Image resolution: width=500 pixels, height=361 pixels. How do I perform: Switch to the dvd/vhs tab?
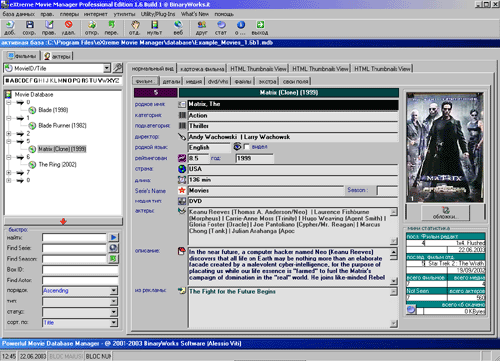point(218,81)
